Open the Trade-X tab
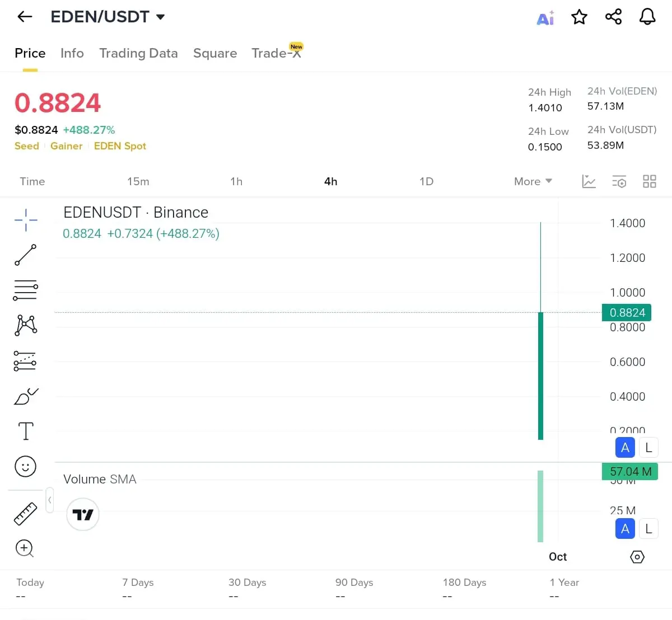 pos(277,52)
